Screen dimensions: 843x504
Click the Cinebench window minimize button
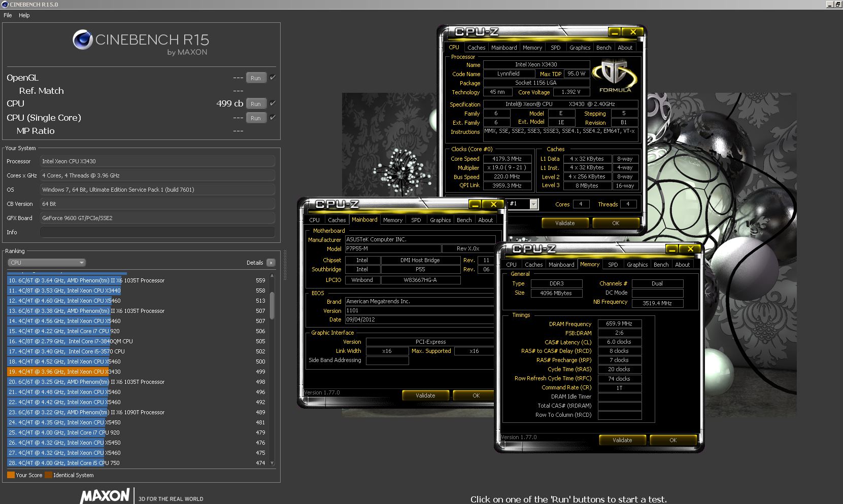(x=830, y=5)
